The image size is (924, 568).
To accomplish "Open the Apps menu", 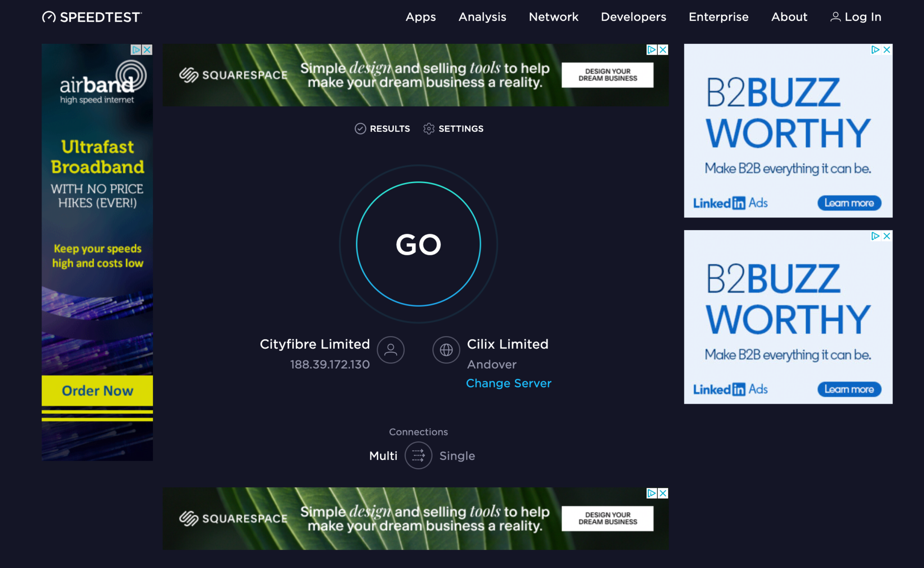I will pyautogui.click(x=420, y=17).
